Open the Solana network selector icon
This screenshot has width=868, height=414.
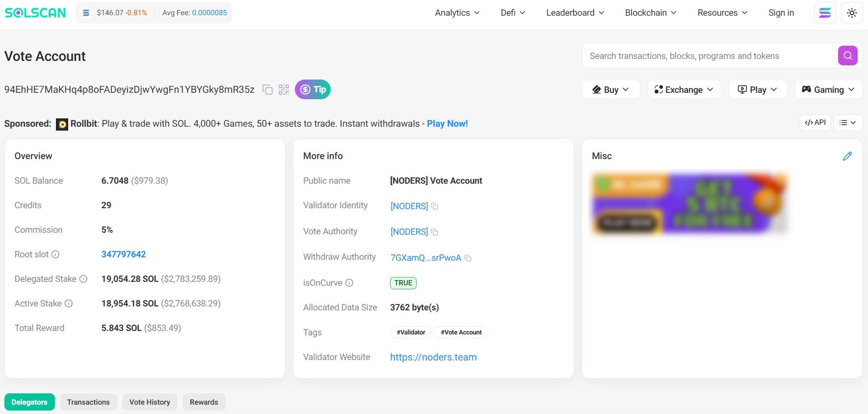[x=825, y=13]
